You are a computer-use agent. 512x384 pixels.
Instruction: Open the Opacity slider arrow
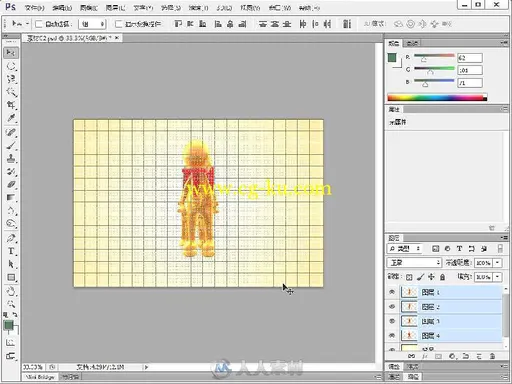click(x=498, y=263)
